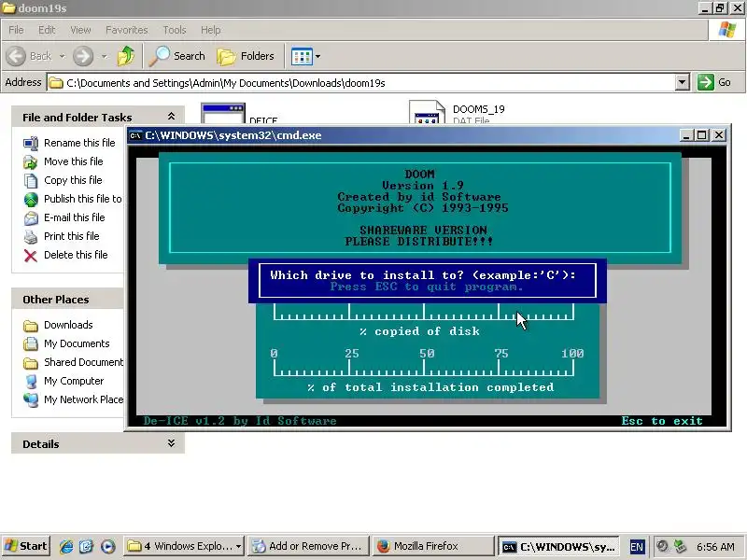The image size is (747, 560).
Task: Collapse File and Folder Tasks panel
Action: (171, 116)
